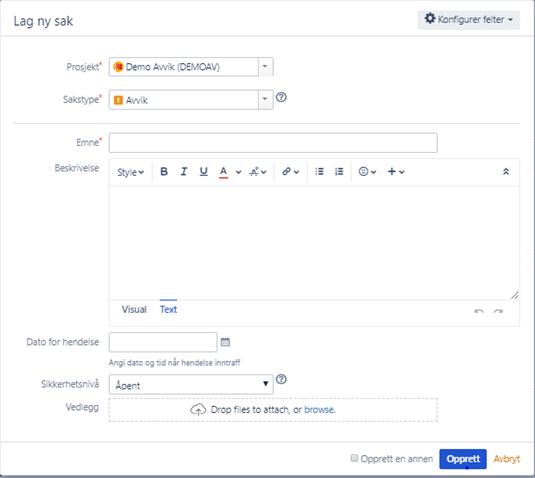Expand the Prosjekt dropdown
The image size is (535, 478).
tap(265, 67)
